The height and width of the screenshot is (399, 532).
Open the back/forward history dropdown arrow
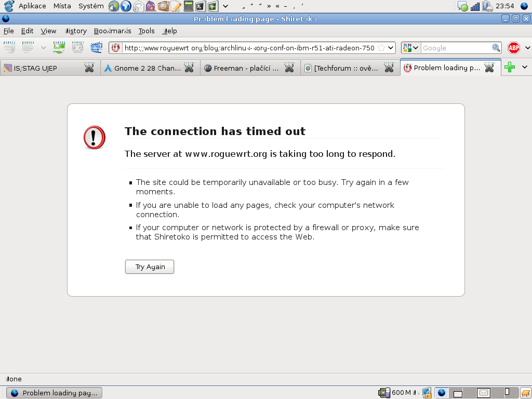[44, 48]
